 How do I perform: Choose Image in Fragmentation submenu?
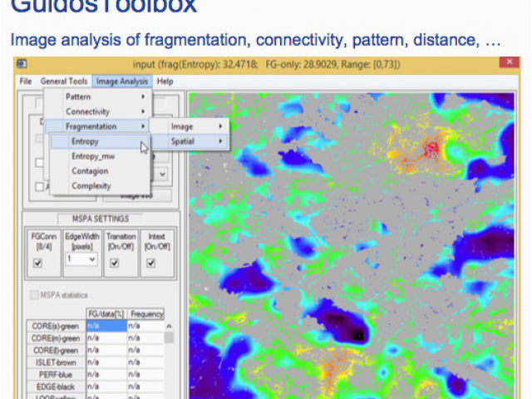click(190, 126)
